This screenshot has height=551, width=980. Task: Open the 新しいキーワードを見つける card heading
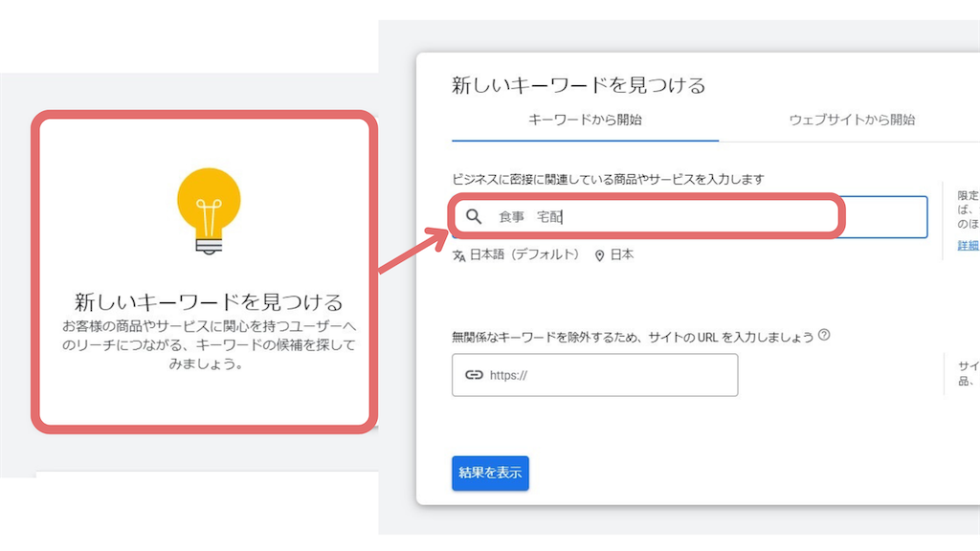pyautogui.click(x=208, y=302)
